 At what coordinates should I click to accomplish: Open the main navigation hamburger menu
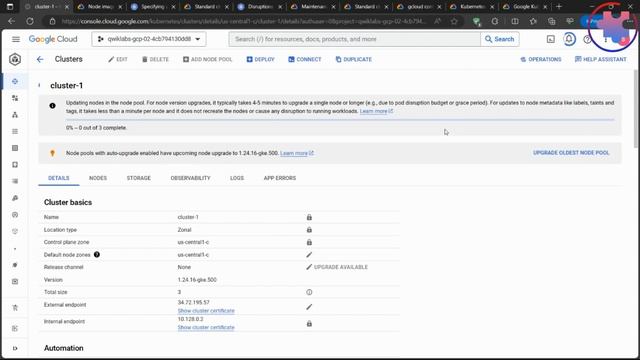coord(16,39)
